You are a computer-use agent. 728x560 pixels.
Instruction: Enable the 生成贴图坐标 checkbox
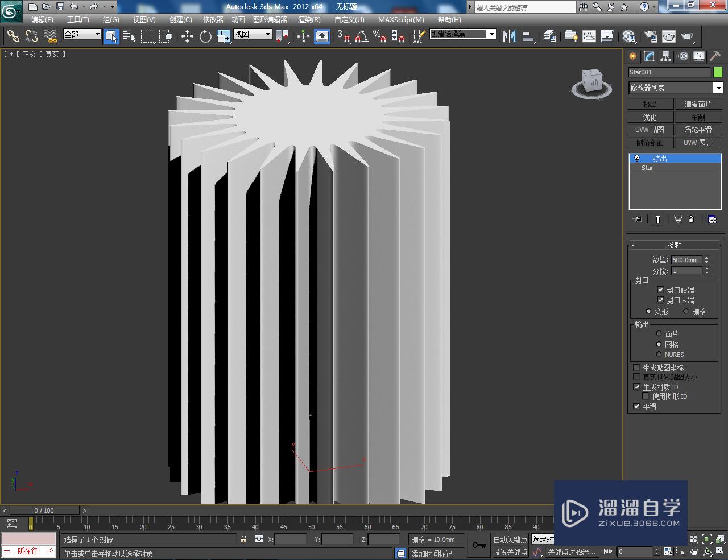point(636,368)
